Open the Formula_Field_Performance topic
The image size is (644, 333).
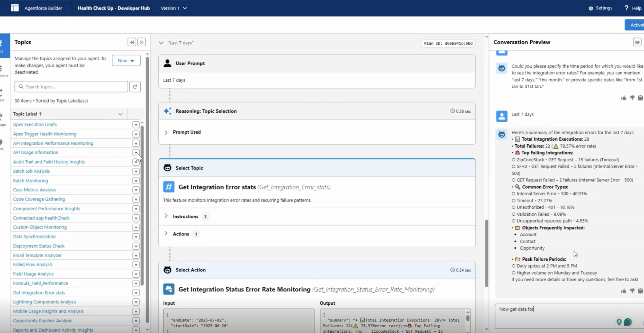(40, 283)
